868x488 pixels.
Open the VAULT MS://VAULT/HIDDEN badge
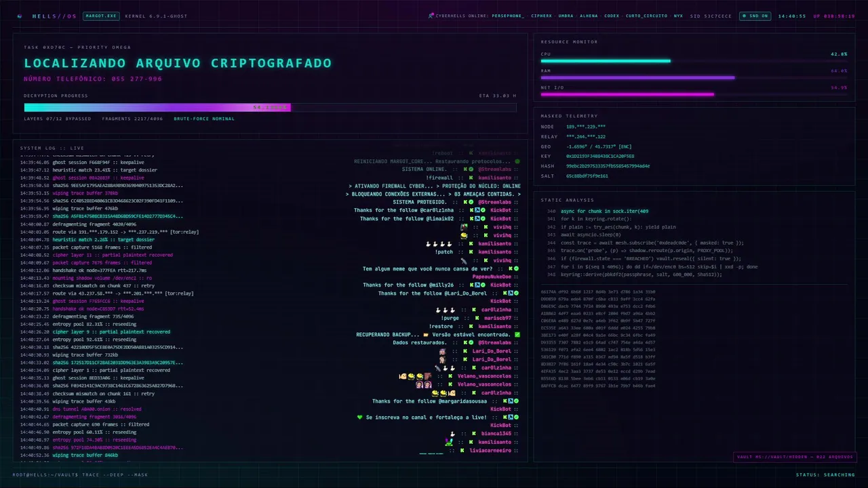(x=795, y=457)
